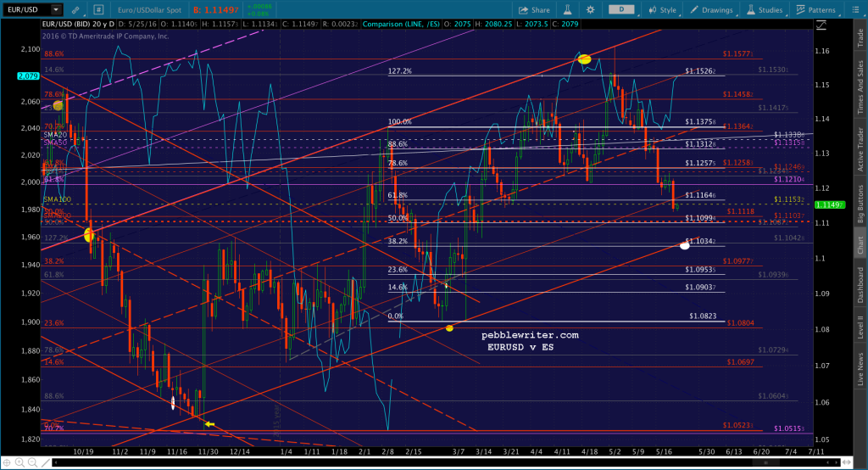Image resolution: width=868 pixels, height=470 pixels.
Task: Click the $1.1153 yellow price label
Action: (x=789, y=199)
